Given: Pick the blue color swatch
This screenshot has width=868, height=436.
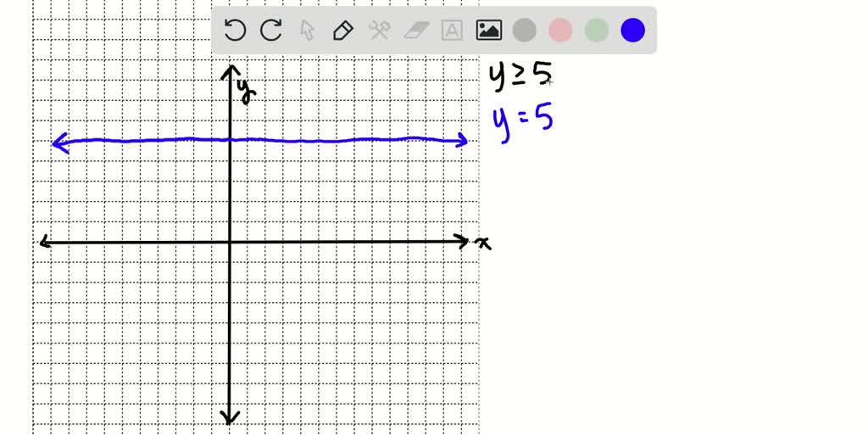Looking at the screenshot, I should pyautogui.click(x=632, y=30).
